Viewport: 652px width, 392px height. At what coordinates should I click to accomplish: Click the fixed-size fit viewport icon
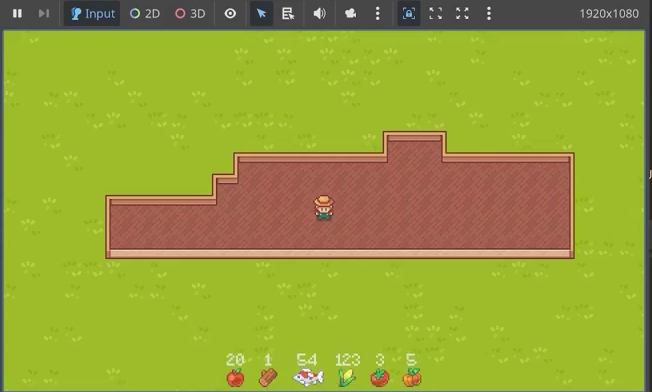point(435,13)
